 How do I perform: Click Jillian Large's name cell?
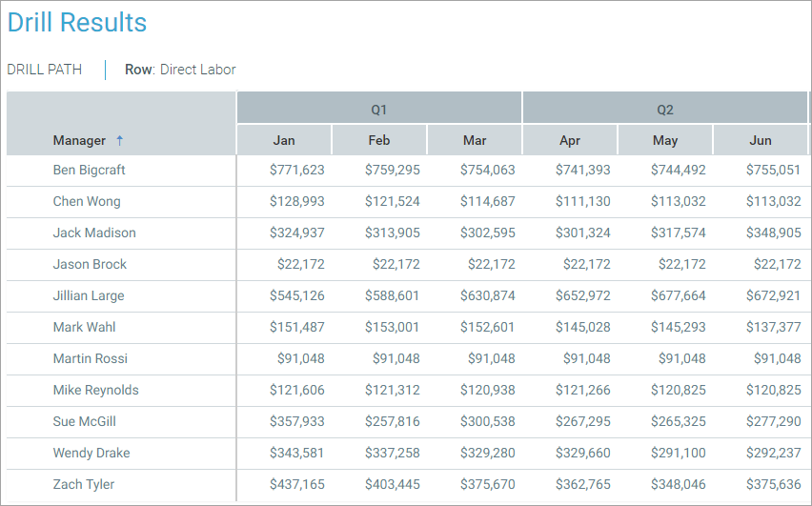tap(89, 295)
